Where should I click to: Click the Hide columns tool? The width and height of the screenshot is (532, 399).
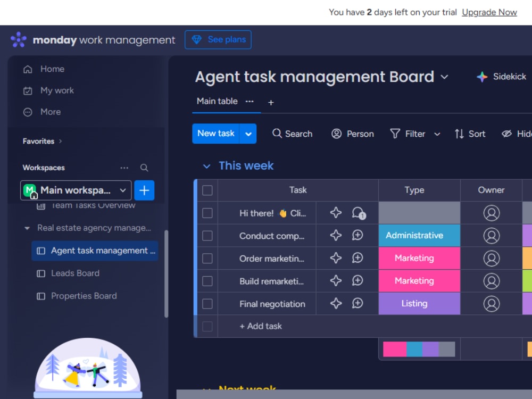[x=517, y=134]
